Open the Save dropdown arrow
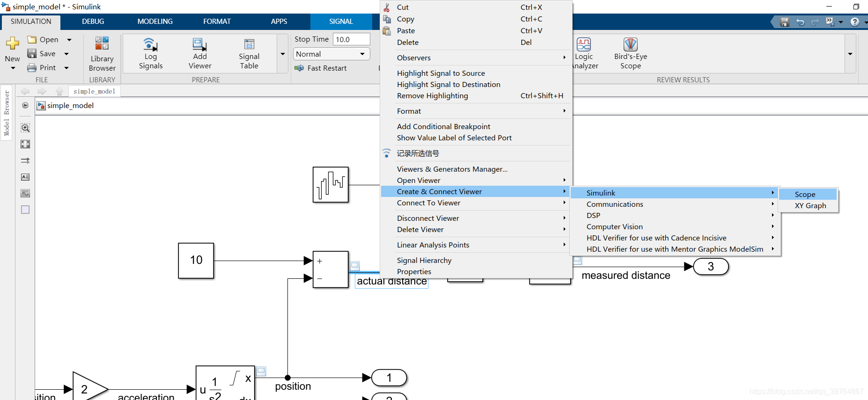868x400 pixels. tap(66, 54)
